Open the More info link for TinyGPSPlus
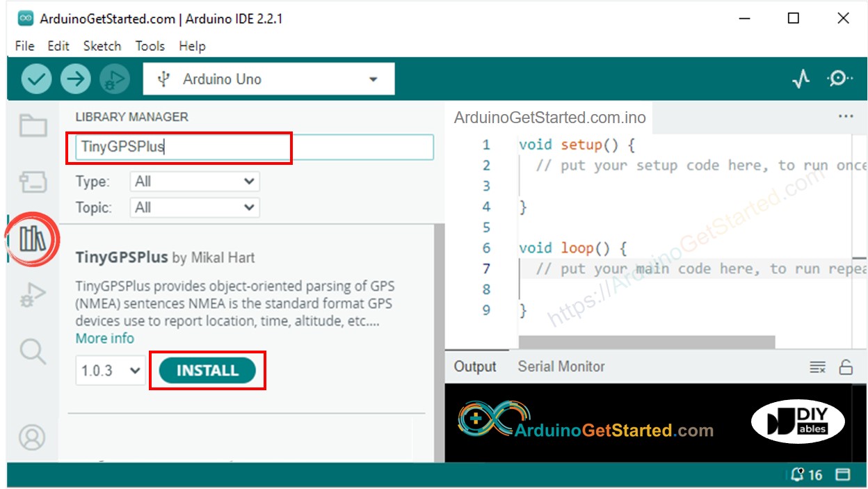 click(x=104, y=338)
